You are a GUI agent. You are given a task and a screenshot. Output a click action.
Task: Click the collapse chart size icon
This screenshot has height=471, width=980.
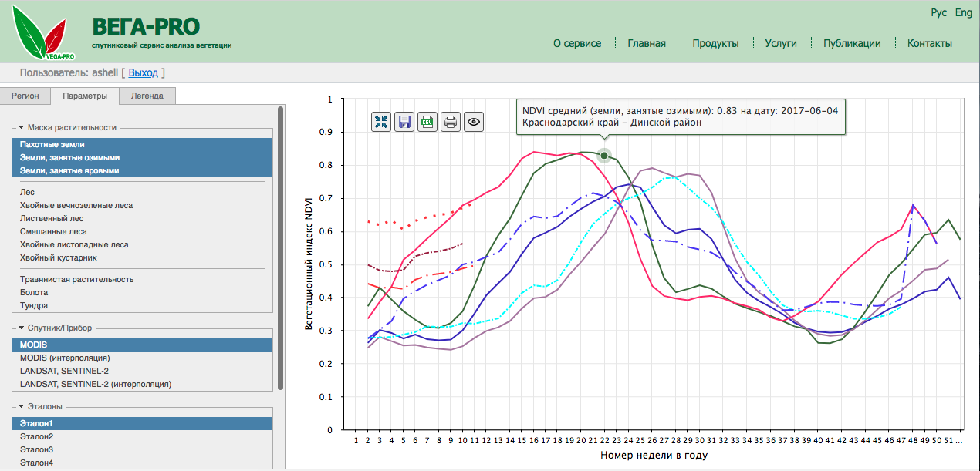[x=381, y=121]
